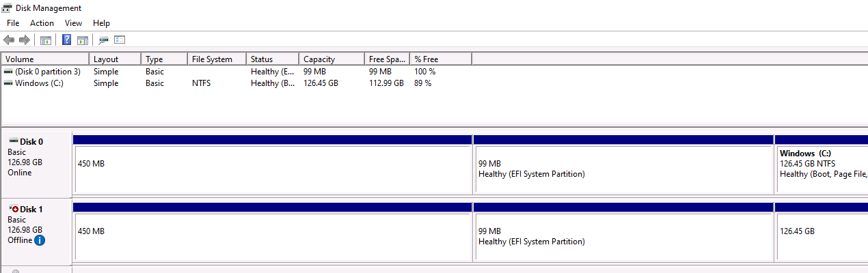Select Disk 0 99 MB EFI System Partition

[622, 169]
